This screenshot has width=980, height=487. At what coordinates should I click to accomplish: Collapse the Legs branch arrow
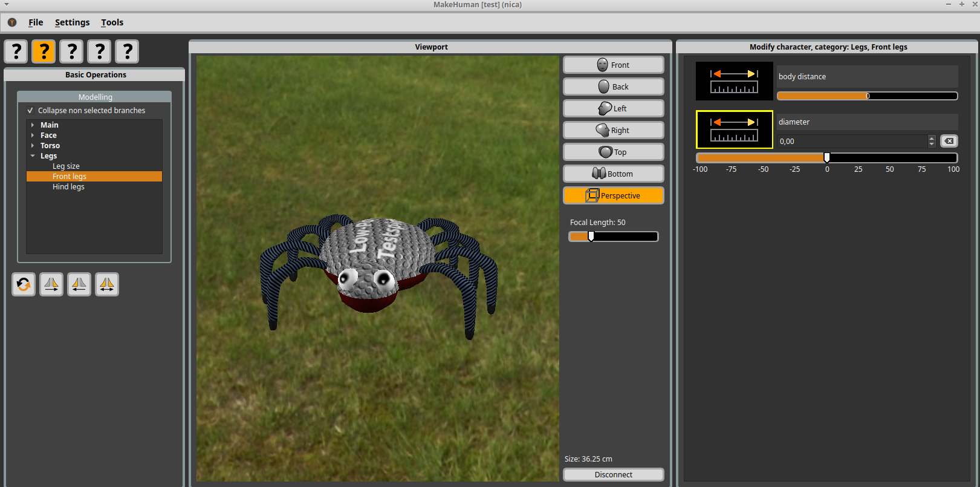coord(33,156)
